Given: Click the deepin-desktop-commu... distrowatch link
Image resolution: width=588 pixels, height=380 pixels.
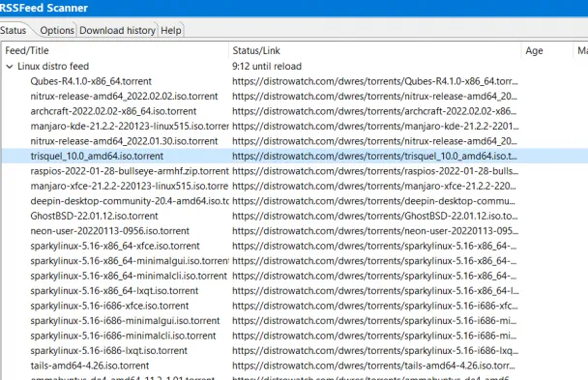Looking at the screenshot, I should pos(374,201).
